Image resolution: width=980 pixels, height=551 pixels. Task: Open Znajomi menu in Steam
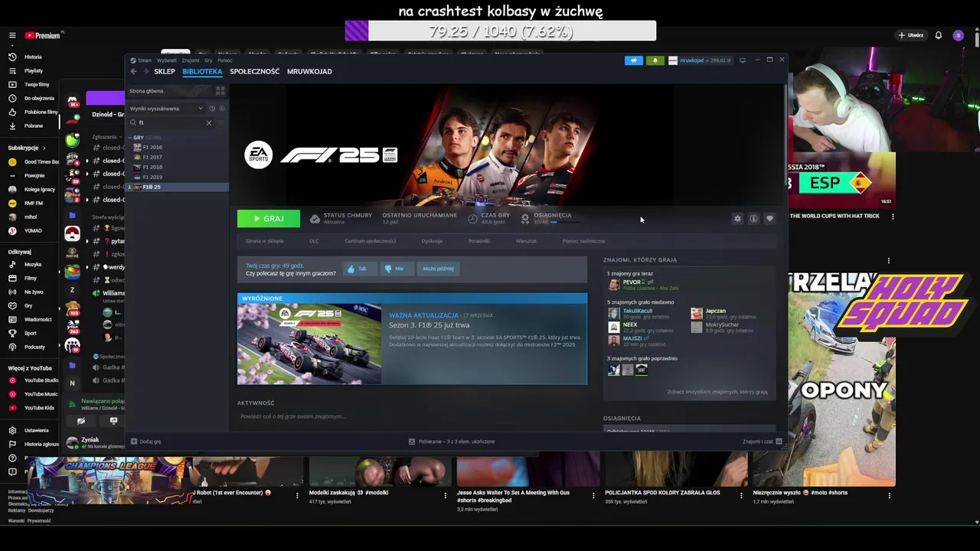click(191, 60)
